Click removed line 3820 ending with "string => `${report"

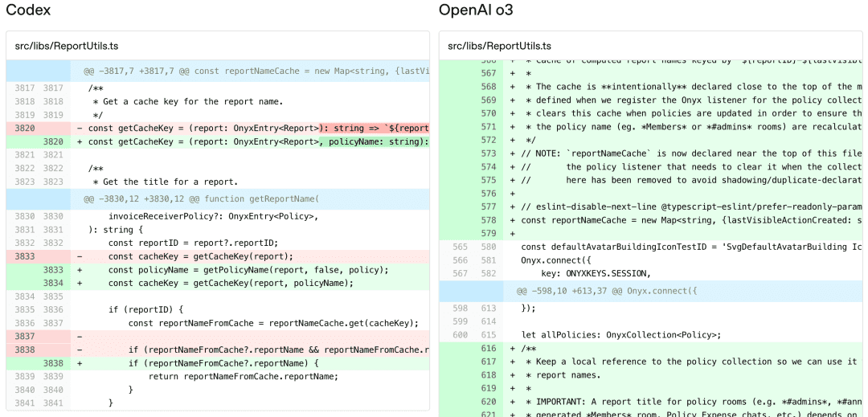coord(218,129)
